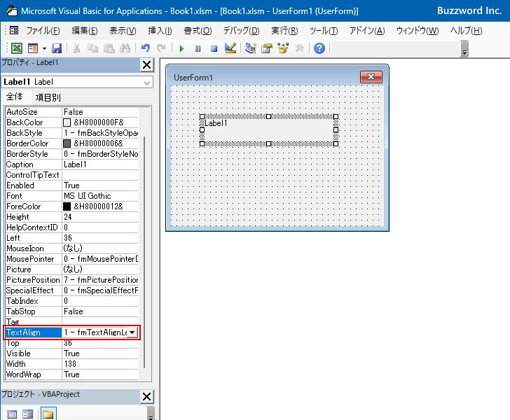
Task: Open the デバッグ(D) menu
Action: pos(241,31)
